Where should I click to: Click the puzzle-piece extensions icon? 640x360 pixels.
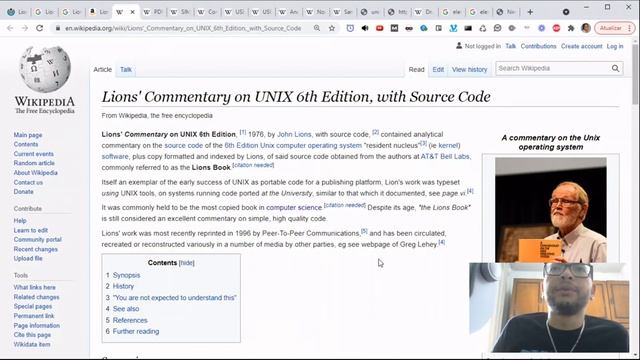tap(571, 28)
